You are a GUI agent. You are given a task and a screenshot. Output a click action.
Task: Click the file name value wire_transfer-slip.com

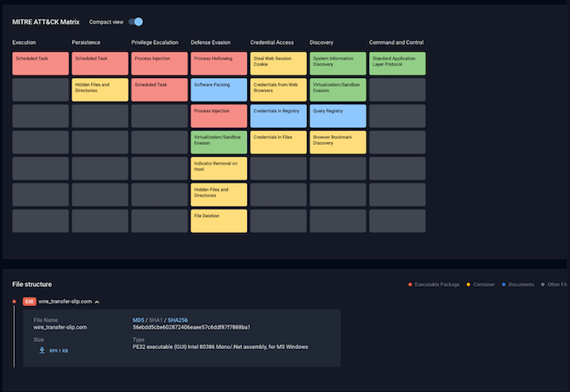[60, 327]
